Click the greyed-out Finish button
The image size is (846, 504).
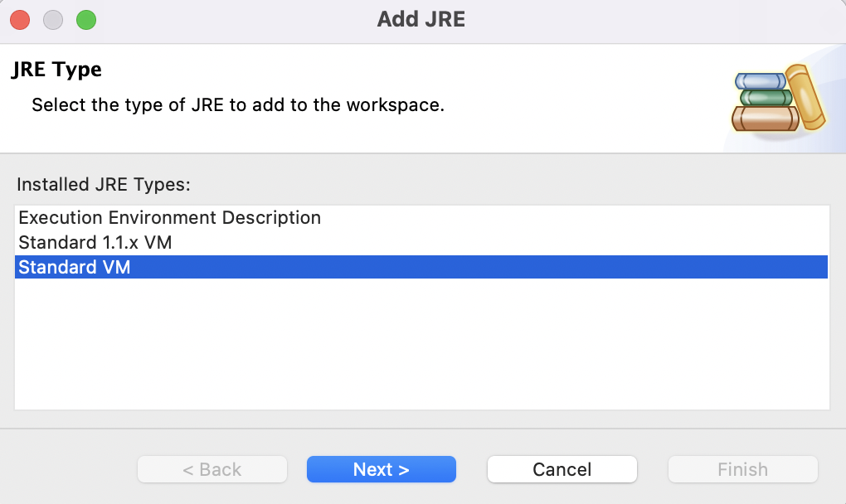coord(742,469)
